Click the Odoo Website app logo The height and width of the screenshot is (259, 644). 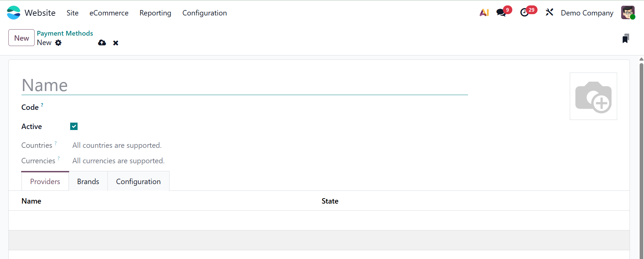click(13, 13)
